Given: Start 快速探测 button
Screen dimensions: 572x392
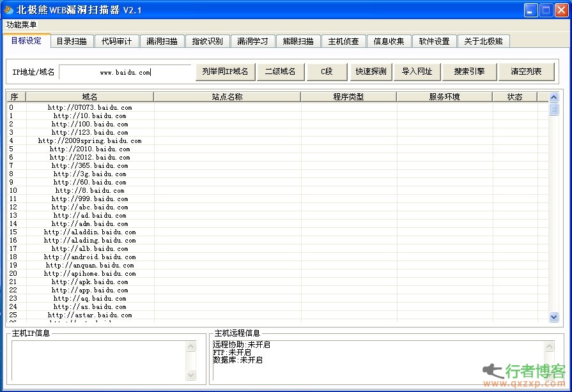Looking at the screenshot, I should coord(371,72).
